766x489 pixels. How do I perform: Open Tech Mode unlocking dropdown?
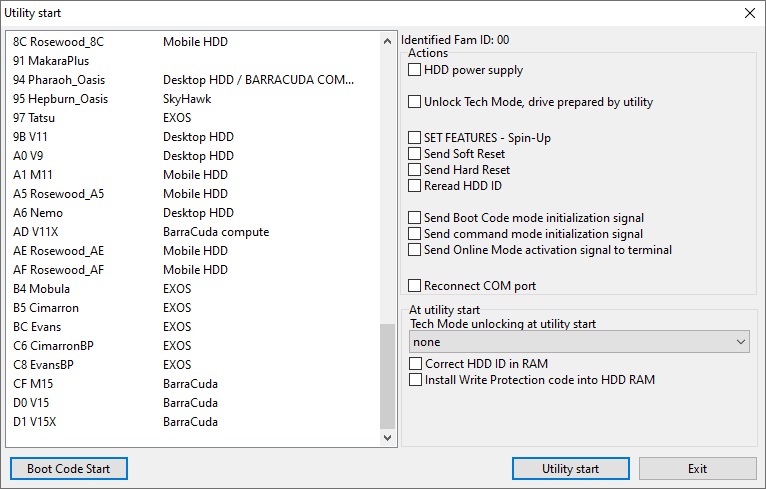pos(579,342)
